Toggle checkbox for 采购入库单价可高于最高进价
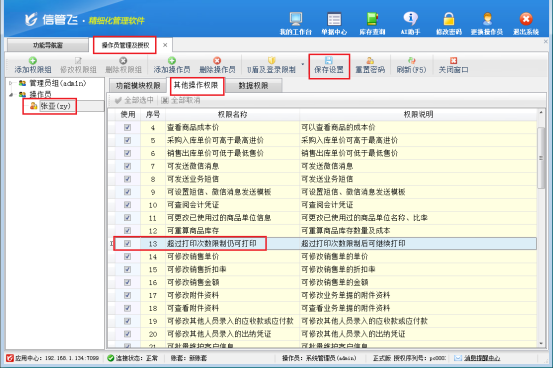 pyautogui.click(x=128, y=140)
